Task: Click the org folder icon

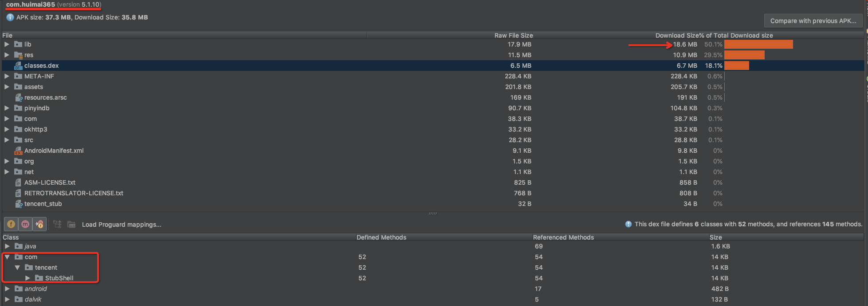Action: point(18,161)
